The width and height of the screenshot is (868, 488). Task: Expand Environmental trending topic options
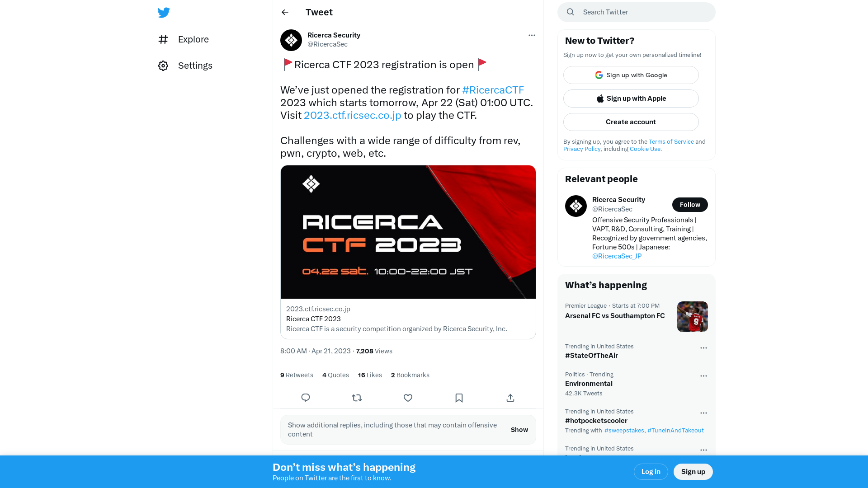coord(703,375)
